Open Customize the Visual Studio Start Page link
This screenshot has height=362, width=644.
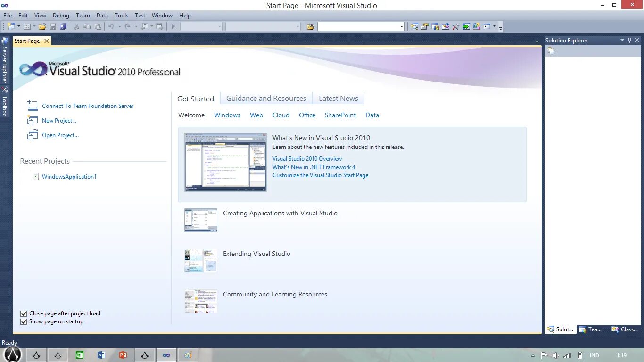click(320, 175)
